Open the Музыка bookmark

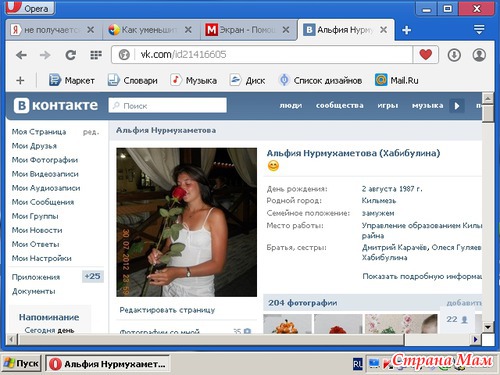(x=193, y=80)
